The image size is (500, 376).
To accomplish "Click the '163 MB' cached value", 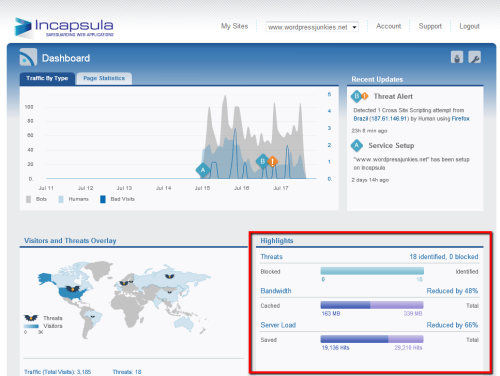I will [x=331, y=314].
